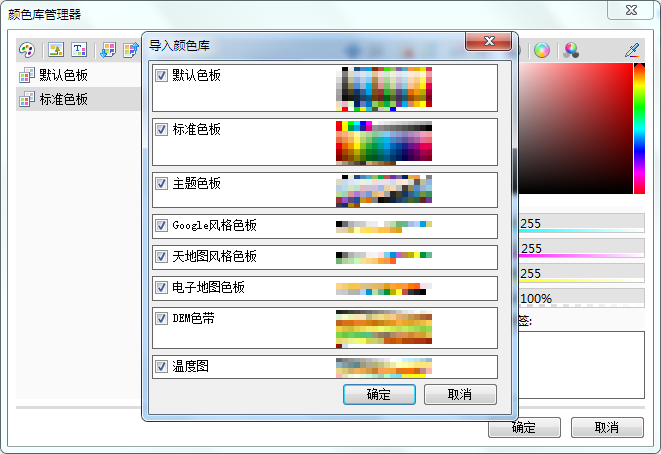Click 取消 in the import dialog
Screen dimensions: 661x454
coord(460,394)
